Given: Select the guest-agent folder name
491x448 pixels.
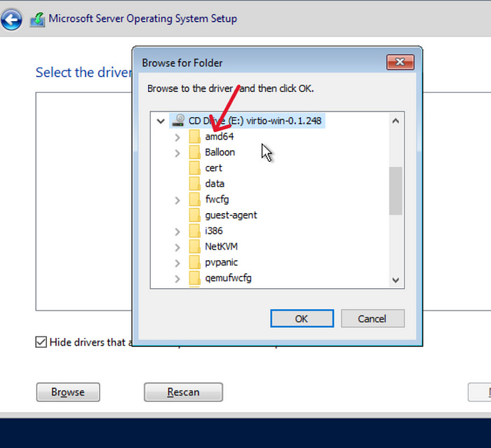Looking at the screenshot, I should [x=231, y=215].
